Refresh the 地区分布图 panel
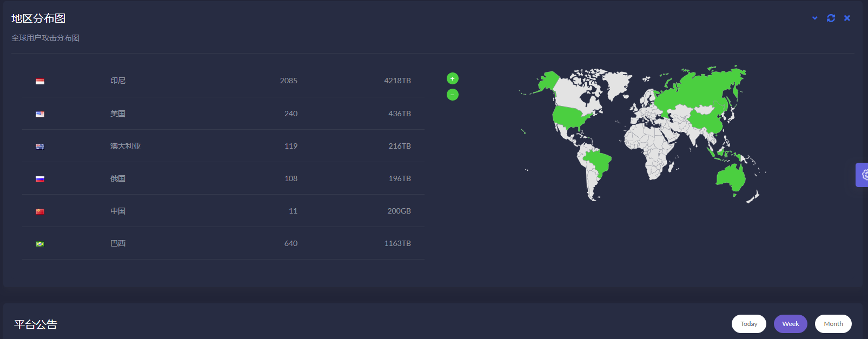The width and height of the screenshot is (868, 339). 831,18
